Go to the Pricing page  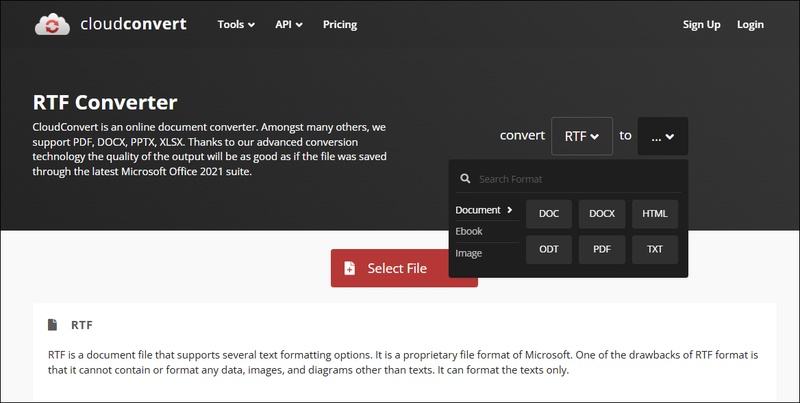click(340, 24)
